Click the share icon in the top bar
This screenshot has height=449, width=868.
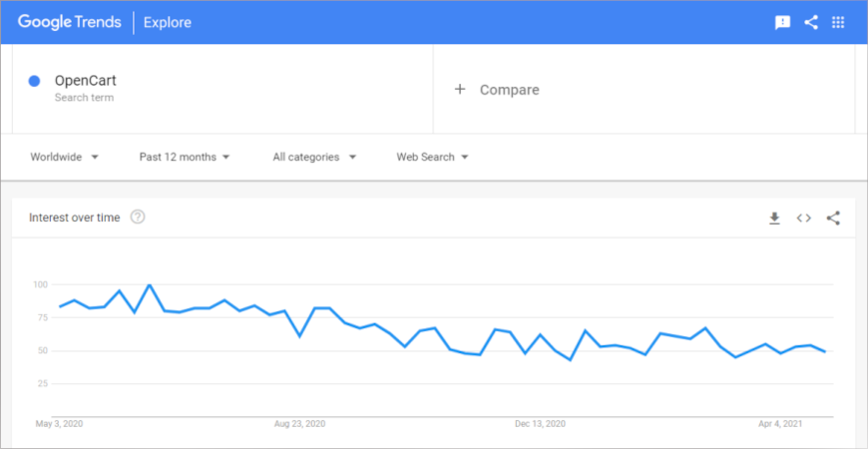(x=810, y=22)
